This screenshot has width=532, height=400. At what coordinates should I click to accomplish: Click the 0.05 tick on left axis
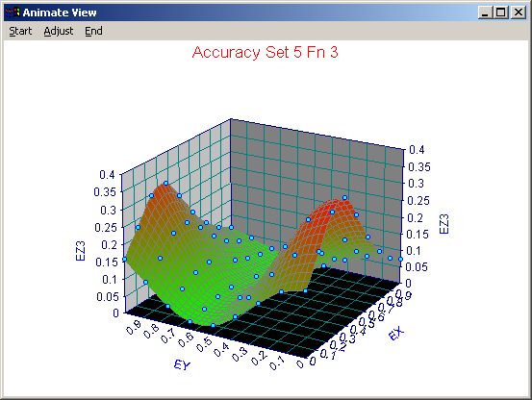107,297
